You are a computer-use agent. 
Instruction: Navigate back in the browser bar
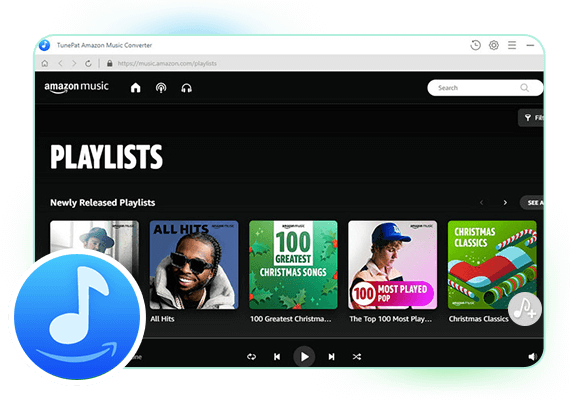[60, 63]
